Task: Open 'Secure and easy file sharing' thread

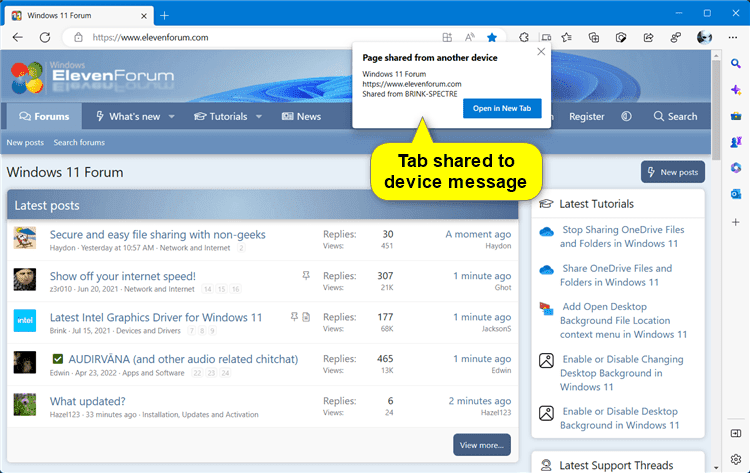Action: click(157, 234)
